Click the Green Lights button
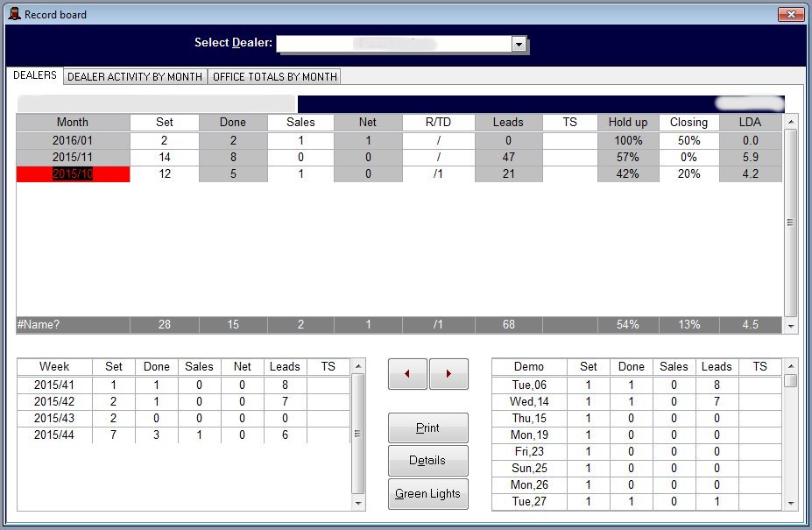This screenshot has width=812, height=530. coord(427,494)
